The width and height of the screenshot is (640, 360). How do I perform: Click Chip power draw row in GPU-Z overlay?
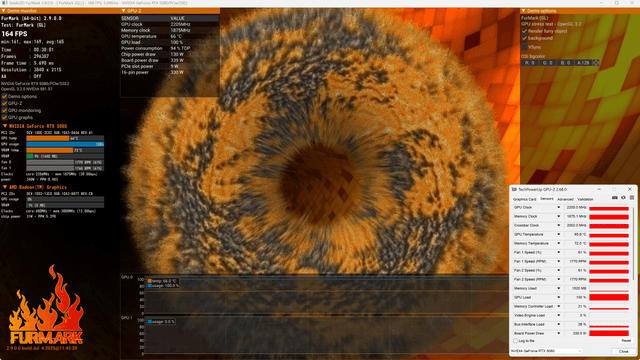[169, 54]
